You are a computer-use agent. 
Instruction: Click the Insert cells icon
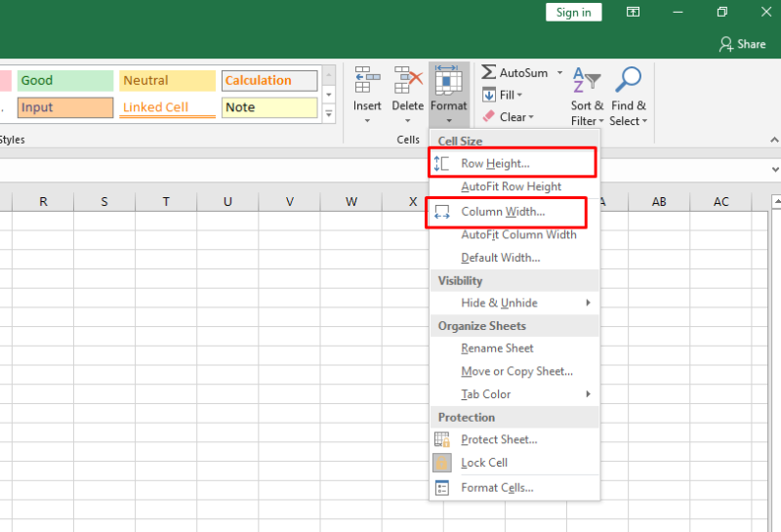point(367,80)
